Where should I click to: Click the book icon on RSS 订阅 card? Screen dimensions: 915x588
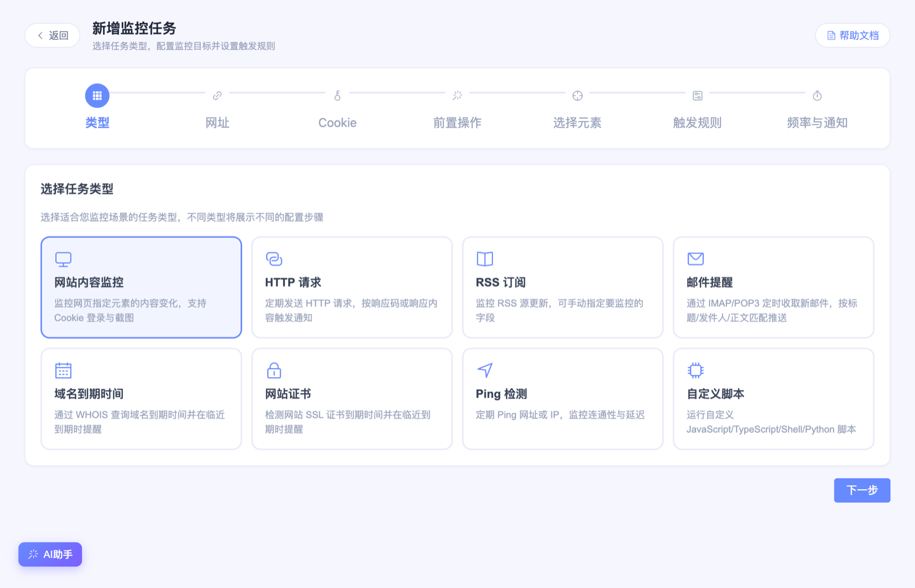click(x=485, y=259)
